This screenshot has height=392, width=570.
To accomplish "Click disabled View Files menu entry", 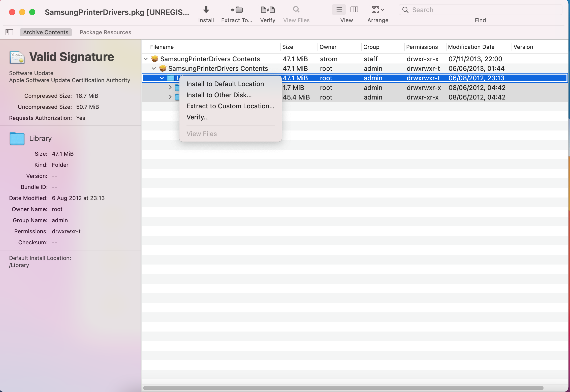I will tap(202, 134).
